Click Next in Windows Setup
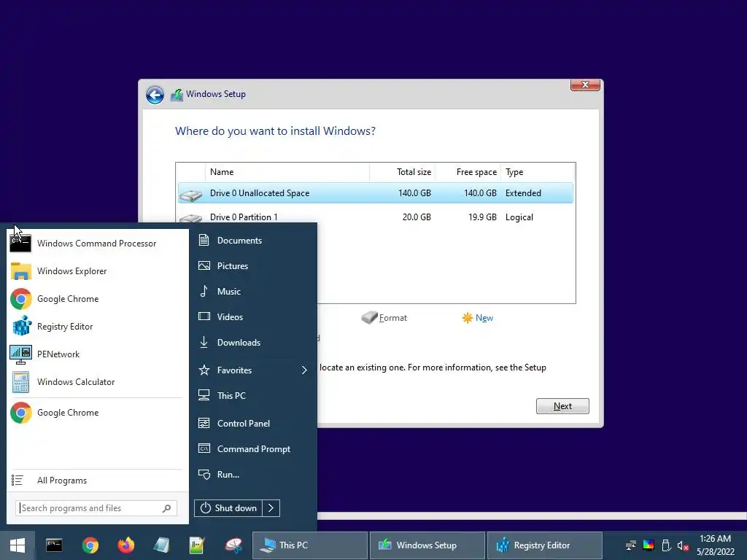The height and width of the screenshot is (560, 747). coord(562,406)
